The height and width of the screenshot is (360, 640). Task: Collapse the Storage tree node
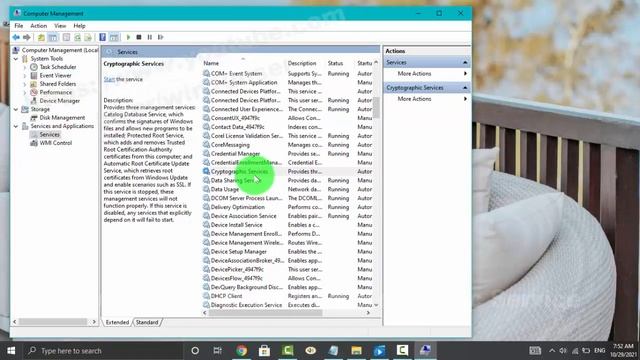tap(16, 109)
